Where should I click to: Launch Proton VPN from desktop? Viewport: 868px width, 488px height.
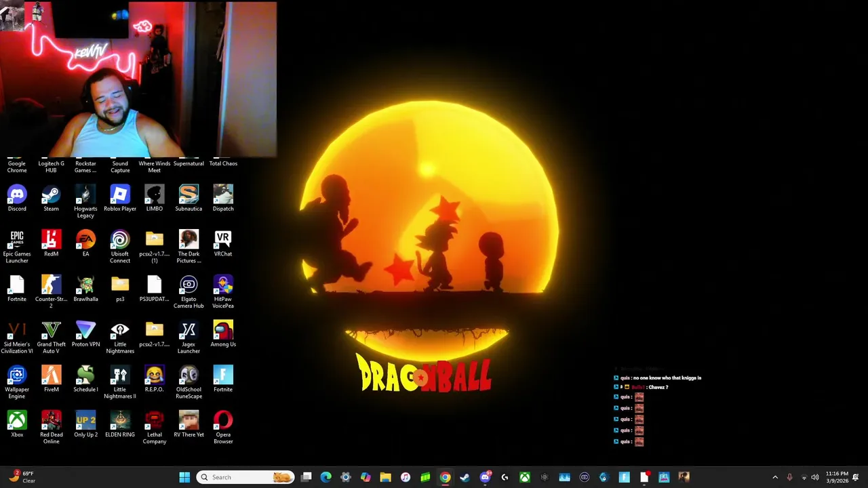85,334
